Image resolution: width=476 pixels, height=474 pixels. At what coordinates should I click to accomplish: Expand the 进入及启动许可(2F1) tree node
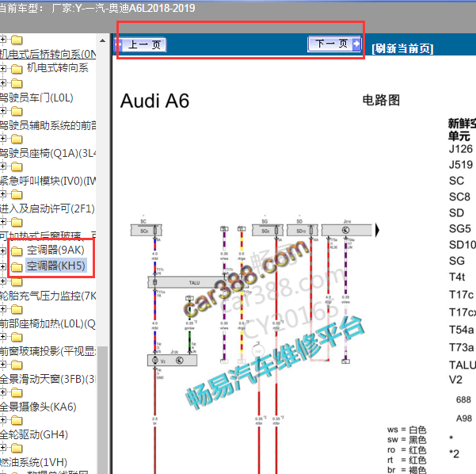(x=2, y=194)
